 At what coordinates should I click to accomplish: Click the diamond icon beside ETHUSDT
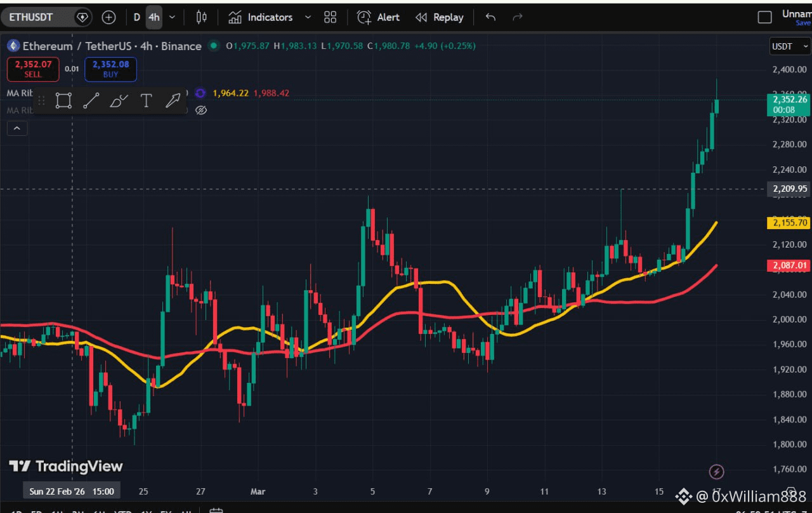[82, 17]
